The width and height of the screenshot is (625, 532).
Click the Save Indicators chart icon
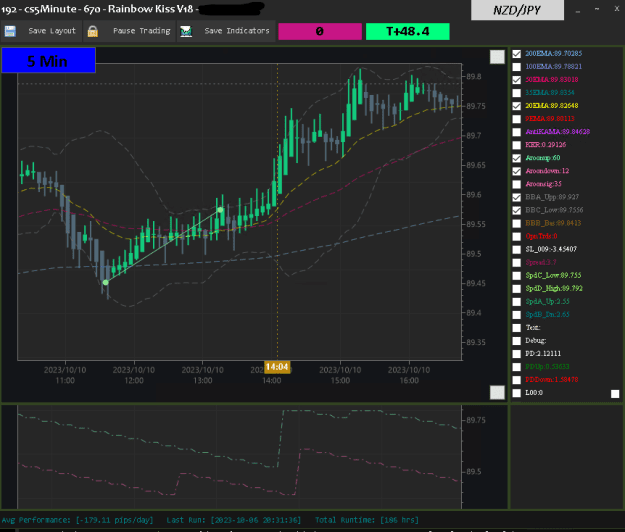click(186, 31)
